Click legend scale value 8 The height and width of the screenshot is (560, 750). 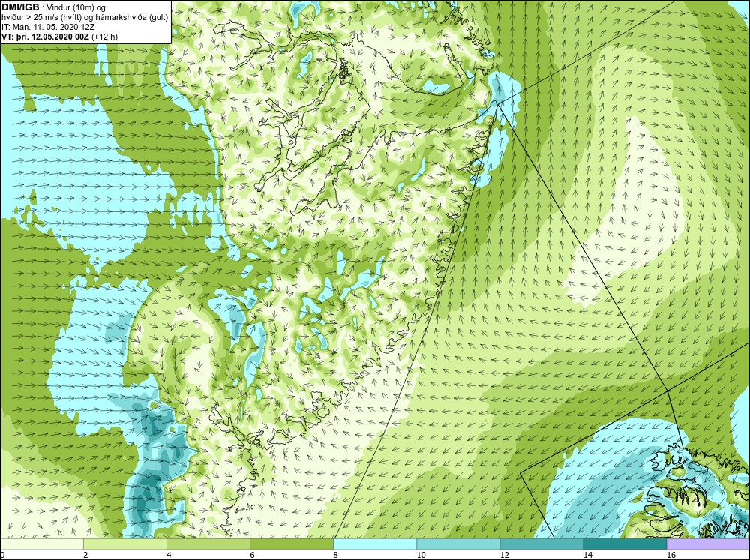point(335,555)
